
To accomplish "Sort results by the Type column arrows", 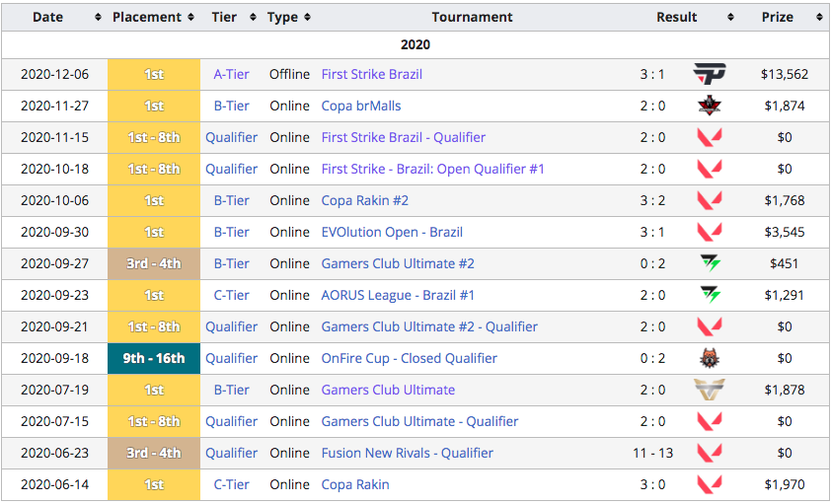I will coord(307,18).
